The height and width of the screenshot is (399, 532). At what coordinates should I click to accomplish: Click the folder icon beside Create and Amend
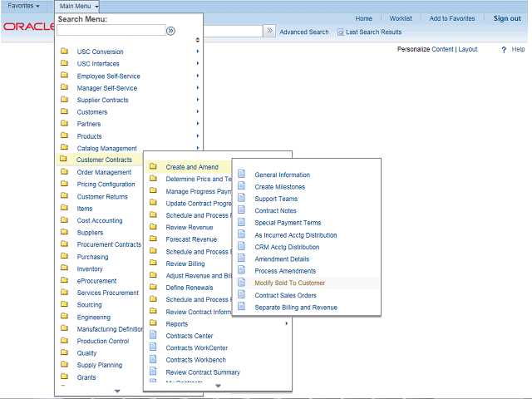(x=152, y=167)
